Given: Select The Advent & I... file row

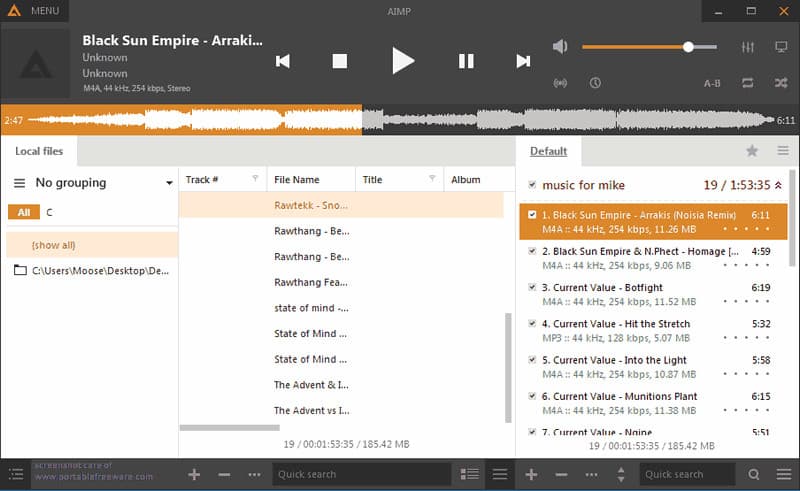Looking at the screenshot, I should (341, 385).
